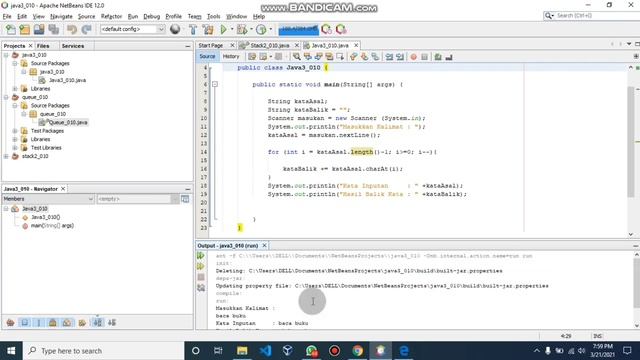
Task: Open Microsoft Edge from taskbar
Action: 404,351
